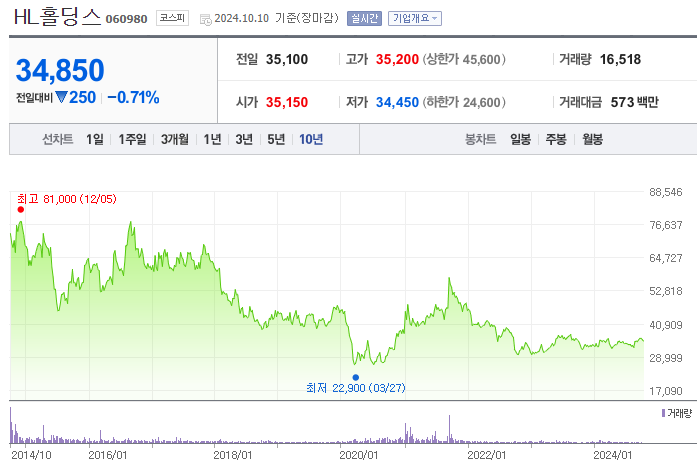Image resolution: width=697 pixels, height=470 pixels.
Task: Click the 88,546 y-axis price label
Action: (665, 192)
